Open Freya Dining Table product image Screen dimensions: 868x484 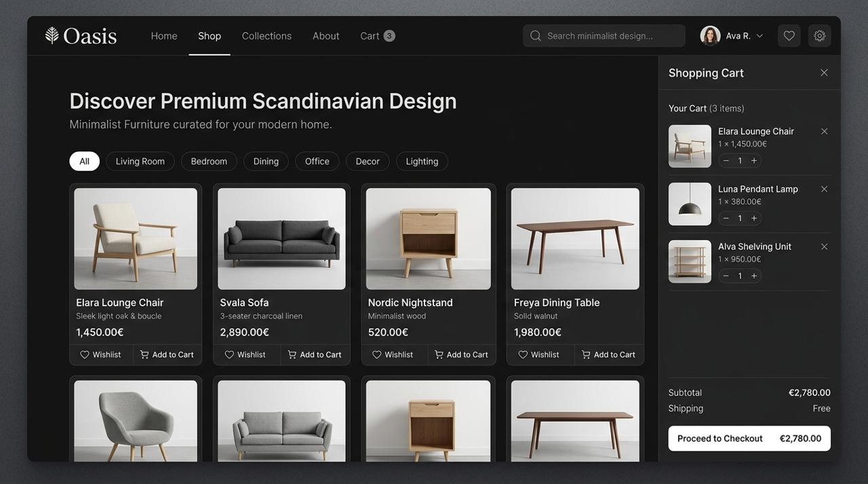click(x=575, y=239)
